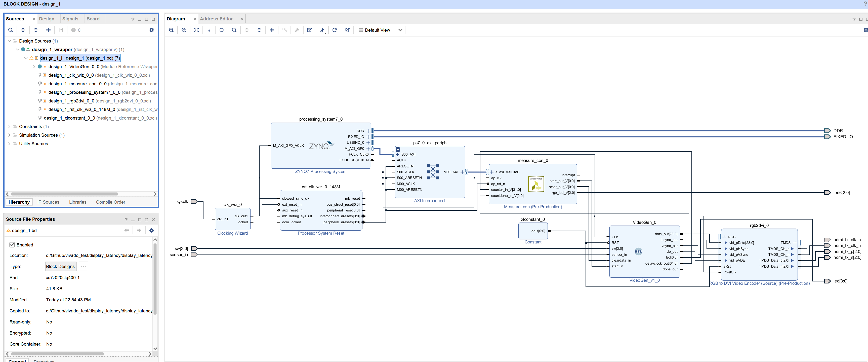Image resolution: width=868 pixels, height=362 pixels.
Task: Validate design with the checkmark icon
Action: [x=309, y=30]
